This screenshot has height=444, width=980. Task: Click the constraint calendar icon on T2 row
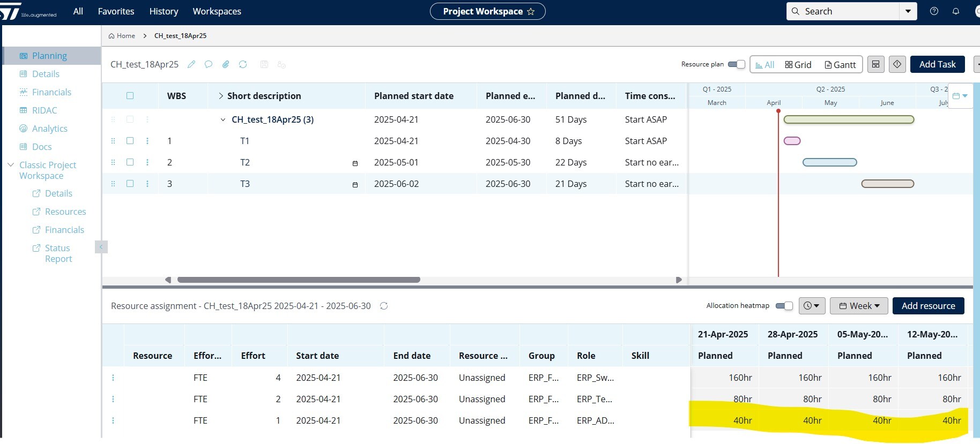pyautogui.click(x=355, y=163)
